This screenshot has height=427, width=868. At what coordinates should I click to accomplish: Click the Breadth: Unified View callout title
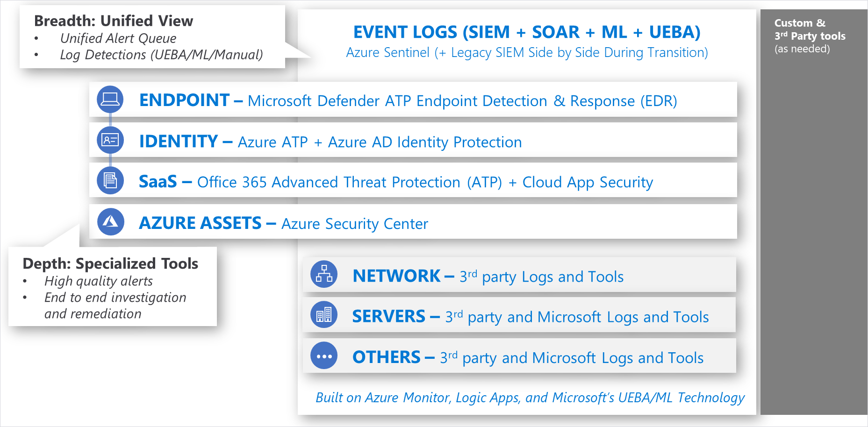click(114, 21)
